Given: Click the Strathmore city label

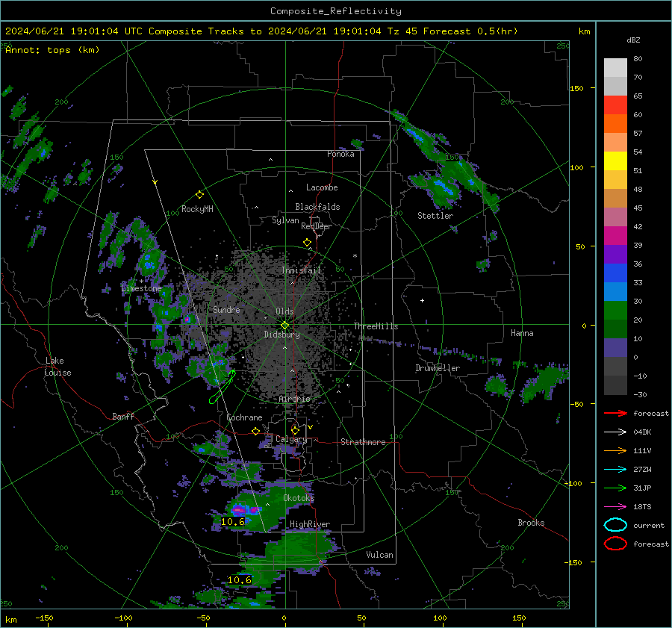Looking at the screenshot, I should pyautogui.click(x=363, y=442).
